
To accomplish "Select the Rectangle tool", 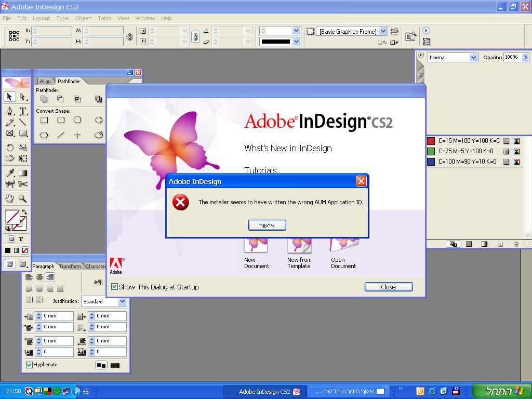I will pos(23,134).
